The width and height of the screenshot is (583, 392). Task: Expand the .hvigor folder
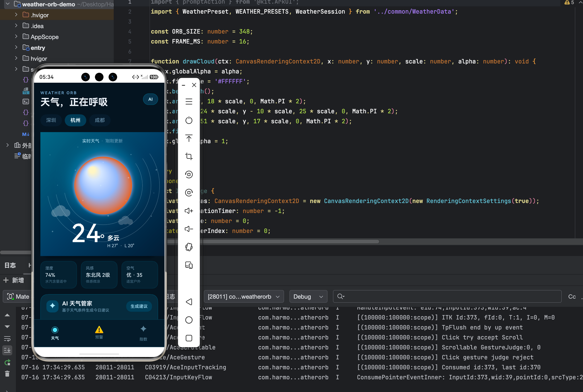pyautogui.click(x=16, y=15)
